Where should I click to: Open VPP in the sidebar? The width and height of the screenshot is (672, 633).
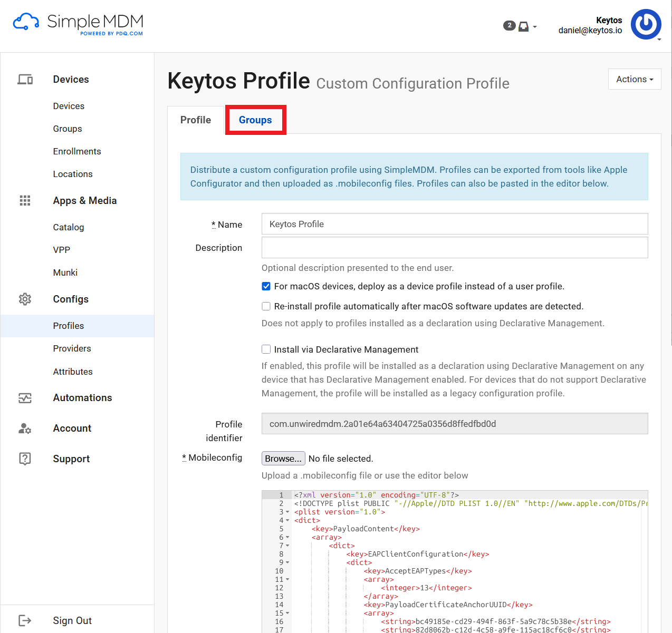[62, 250]
